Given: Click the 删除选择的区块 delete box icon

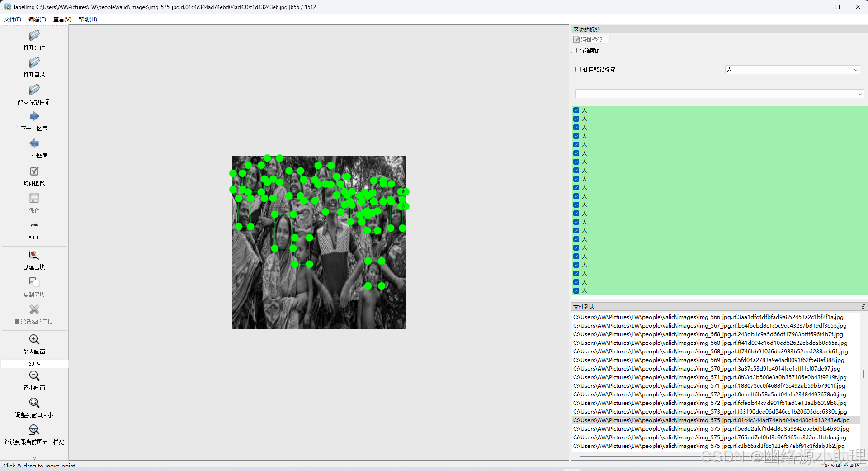Looking at the screenshot, I should pyautogui.click(x=34, y=309).
